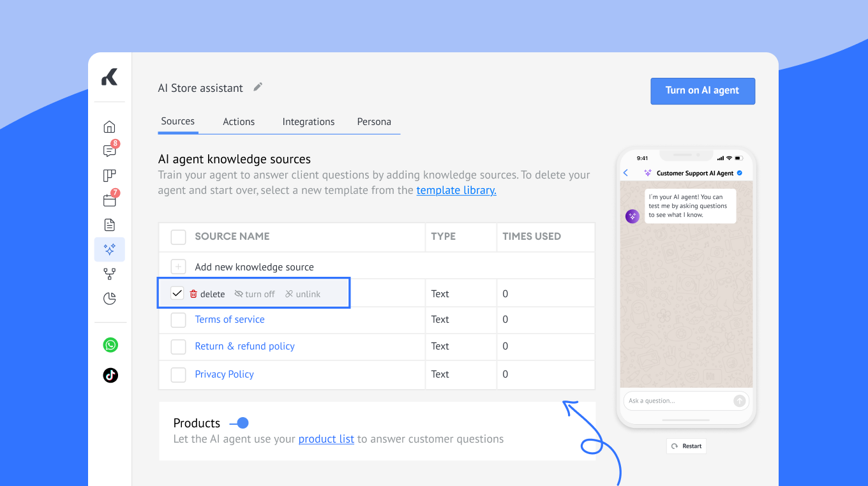
Task: Open the workflow automation icon
Action: click(110, 274)
